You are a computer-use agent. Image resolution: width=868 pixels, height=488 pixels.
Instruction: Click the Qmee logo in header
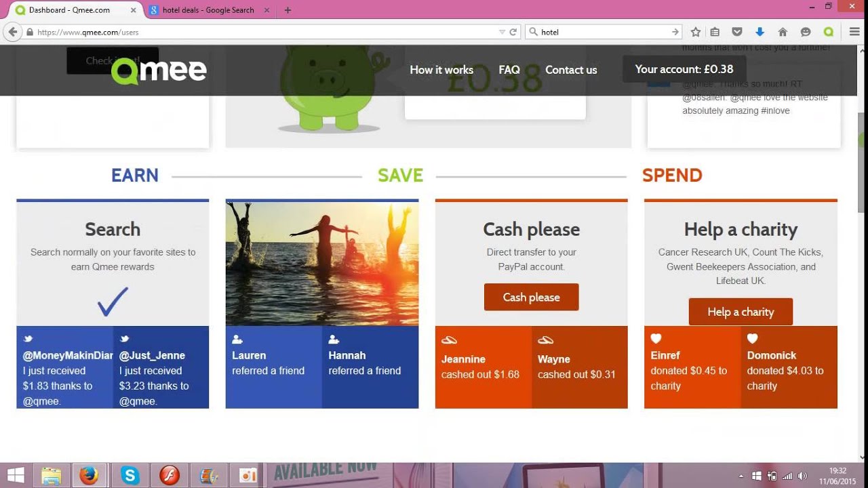159,70
